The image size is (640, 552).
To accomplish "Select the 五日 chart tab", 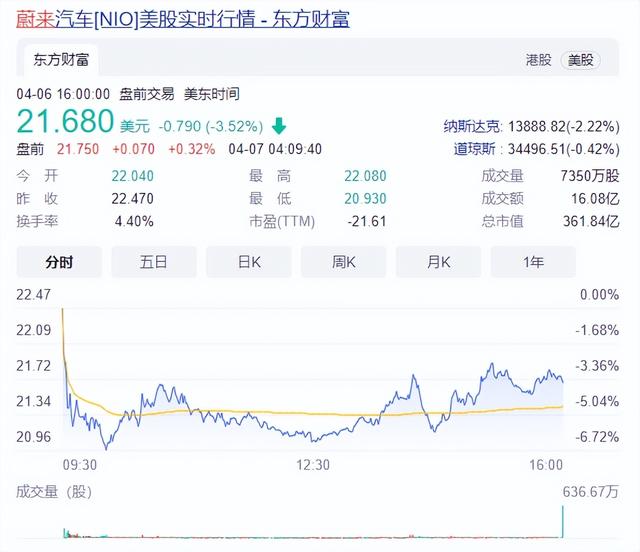I will (154, 262).
